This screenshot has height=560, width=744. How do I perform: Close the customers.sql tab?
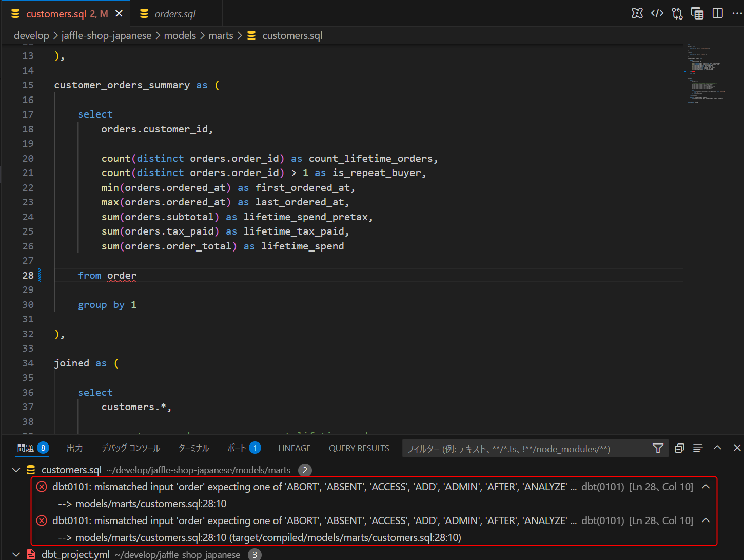pos(119,14)
